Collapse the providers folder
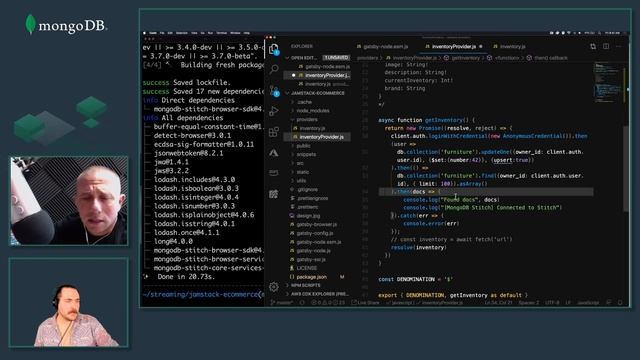Screen dimensions: 640x360 coord(307,120)
